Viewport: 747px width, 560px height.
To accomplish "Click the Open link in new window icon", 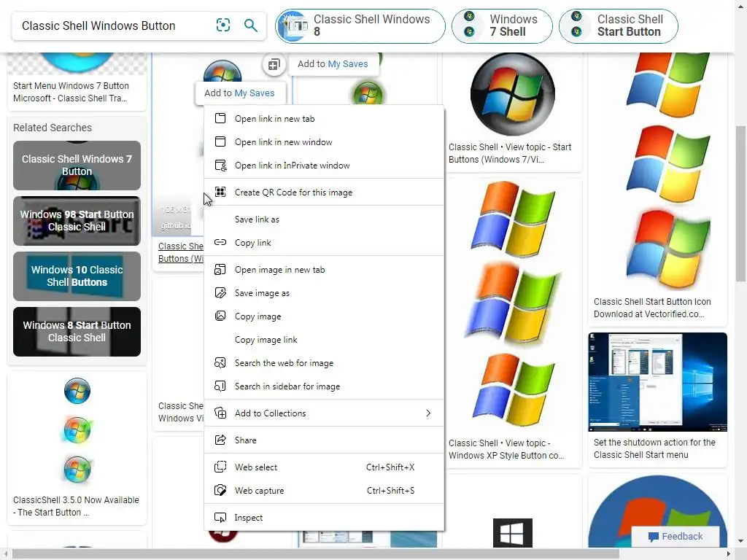I will [x=220, y=141].
